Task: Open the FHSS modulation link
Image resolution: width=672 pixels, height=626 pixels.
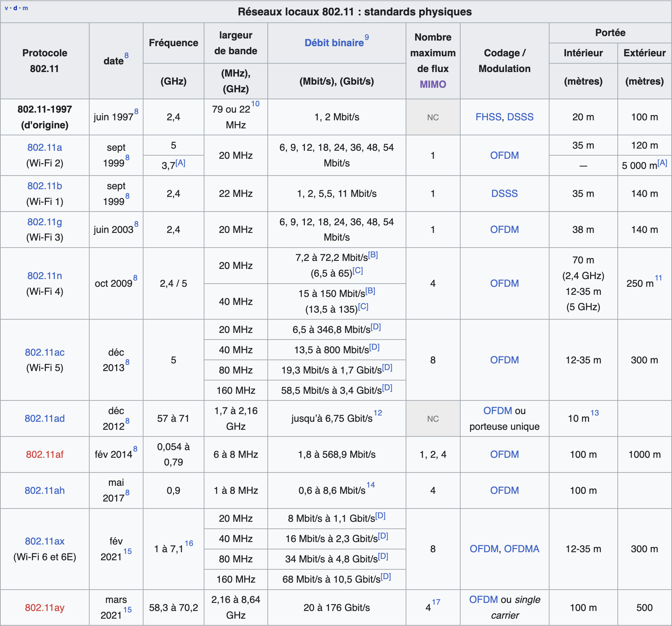Action: click(x=489, y=117)
